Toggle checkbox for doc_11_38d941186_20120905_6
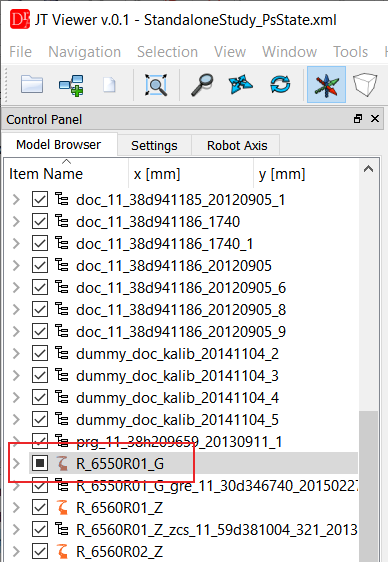388x562 pixels. (x=40, y=287)
